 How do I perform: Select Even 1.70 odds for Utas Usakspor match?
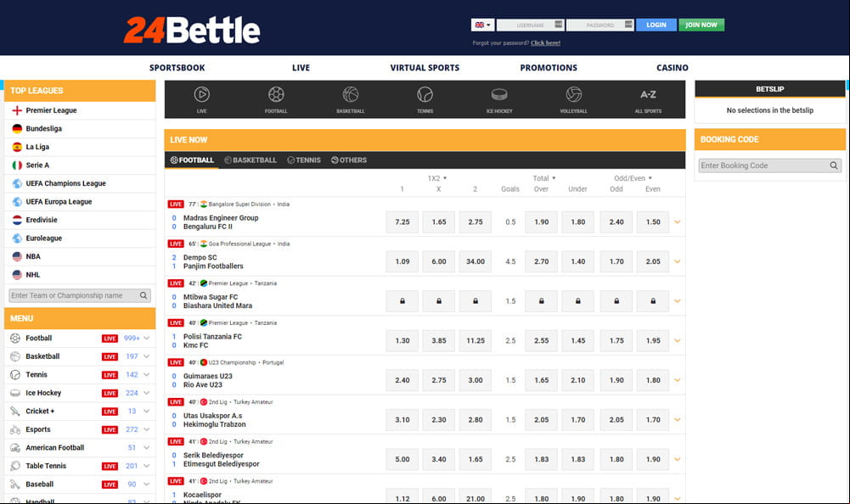click(653, 420)
